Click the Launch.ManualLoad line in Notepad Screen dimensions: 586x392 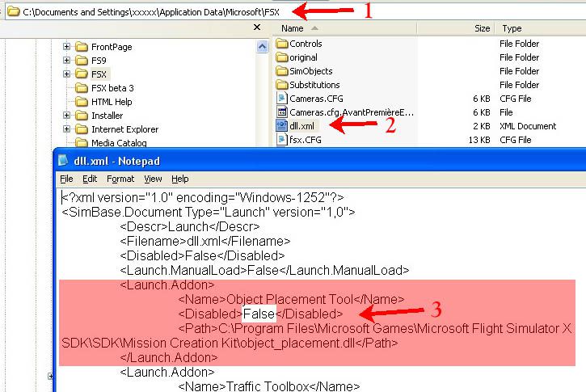coord(264,270)
